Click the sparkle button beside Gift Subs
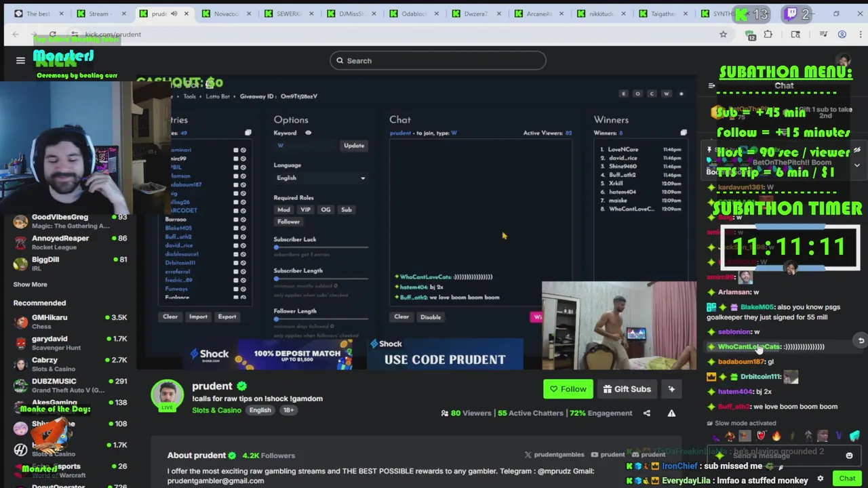 [x=671, y=389]
